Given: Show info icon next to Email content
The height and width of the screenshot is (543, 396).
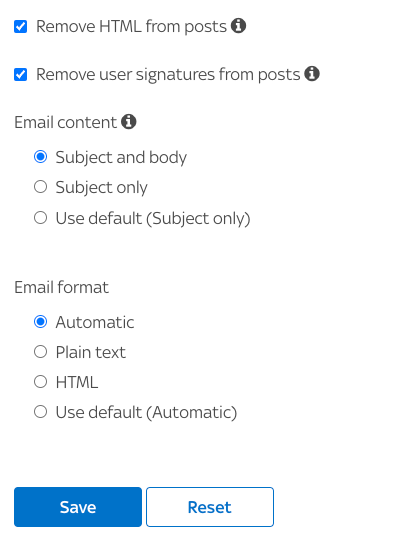Looking at the screenshot, I should click(x=129, y=122).
